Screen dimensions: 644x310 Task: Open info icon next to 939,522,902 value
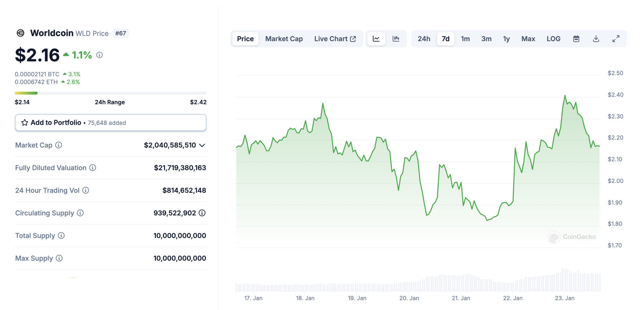[x=202, y=213]
